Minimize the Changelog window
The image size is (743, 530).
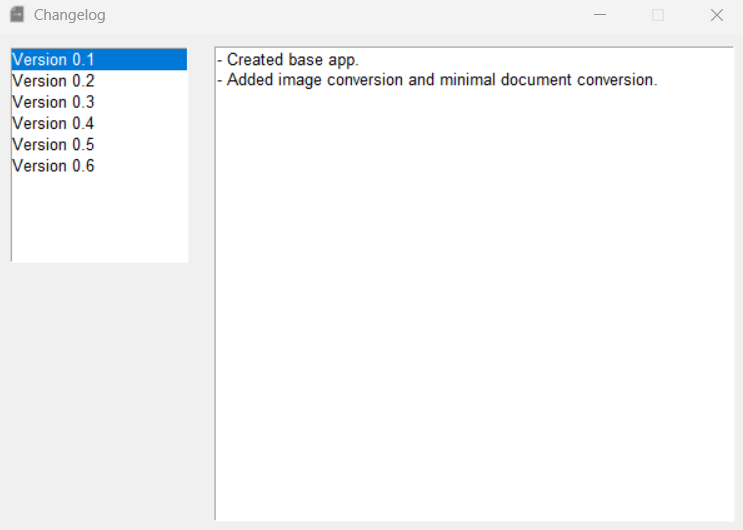pos(600,15)
